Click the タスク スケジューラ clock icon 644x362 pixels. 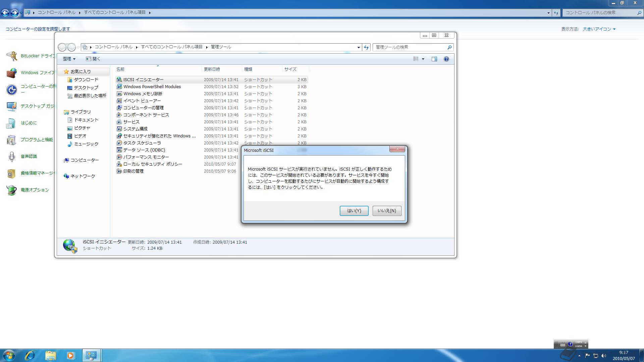(119, 143)
